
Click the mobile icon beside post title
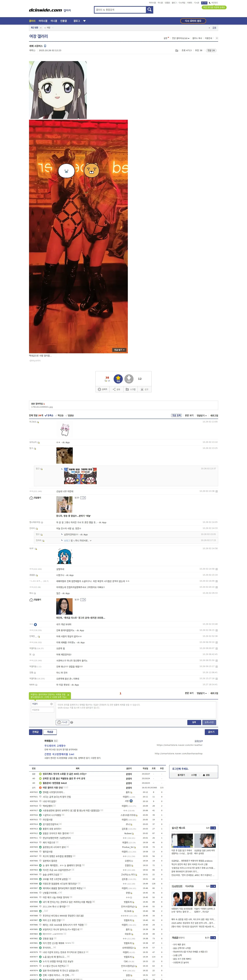point(45,46)
